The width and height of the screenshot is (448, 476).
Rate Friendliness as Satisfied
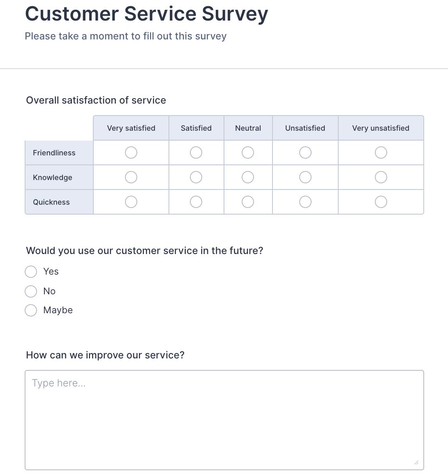pyautogui.click(x=196, y=153)
